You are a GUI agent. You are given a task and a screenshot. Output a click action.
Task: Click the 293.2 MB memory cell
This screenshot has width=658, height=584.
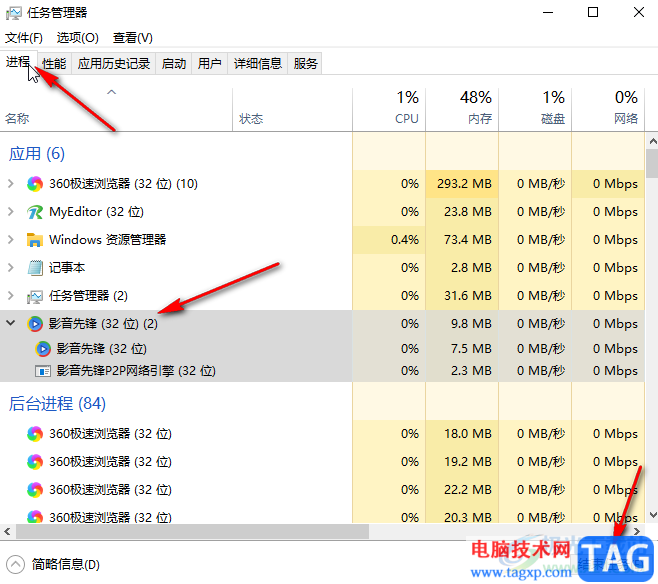pyautogui.click(x=462, y=184)
